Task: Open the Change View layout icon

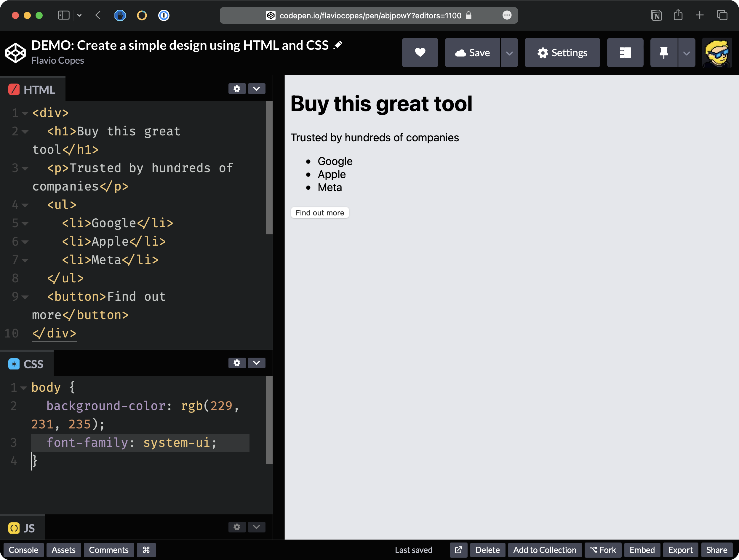Action: pyautogui.click(x=625, y=52)
